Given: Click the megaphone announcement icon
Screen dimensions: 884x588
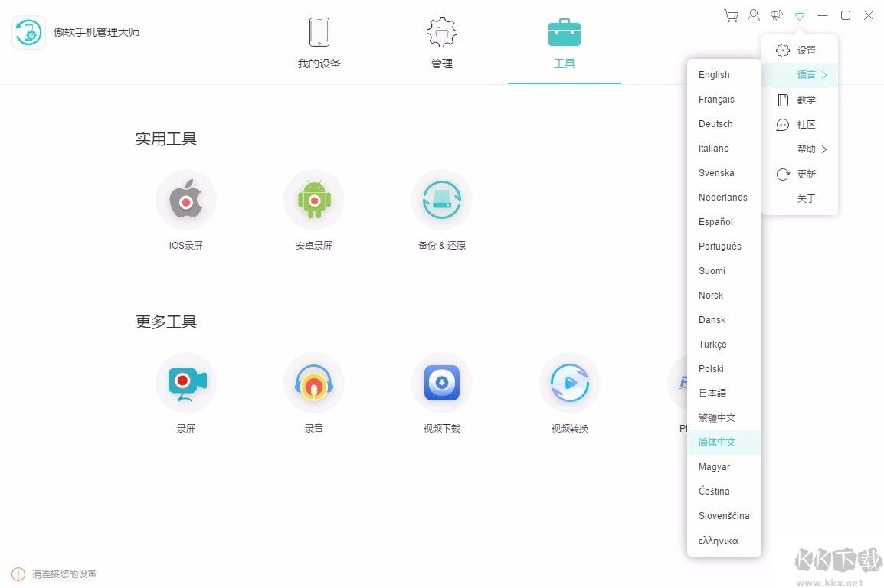Looking at the screenshot, I should tap(777, 16).
